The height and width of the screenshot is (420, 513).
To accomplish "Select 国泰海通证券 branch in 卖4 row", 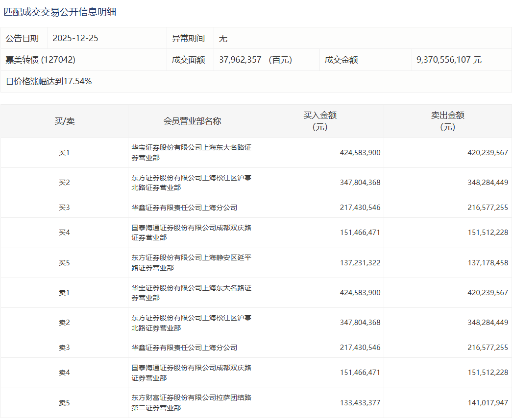I will [x=191, y=373].
